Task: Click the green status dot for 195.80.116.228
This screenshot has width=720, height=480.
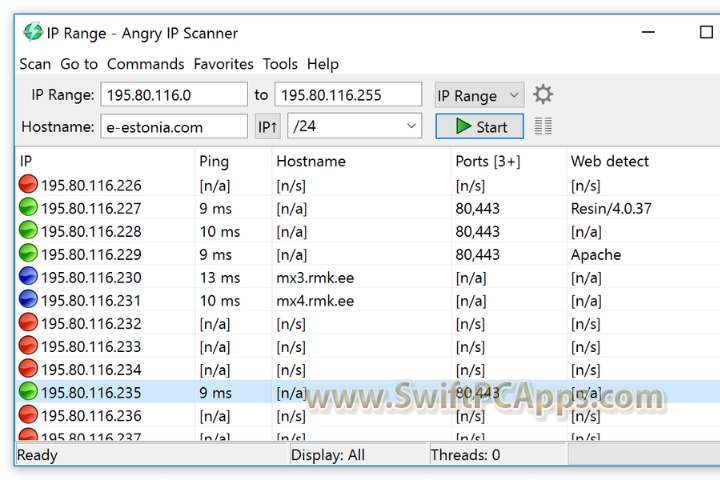Action: tap(28, 230)
